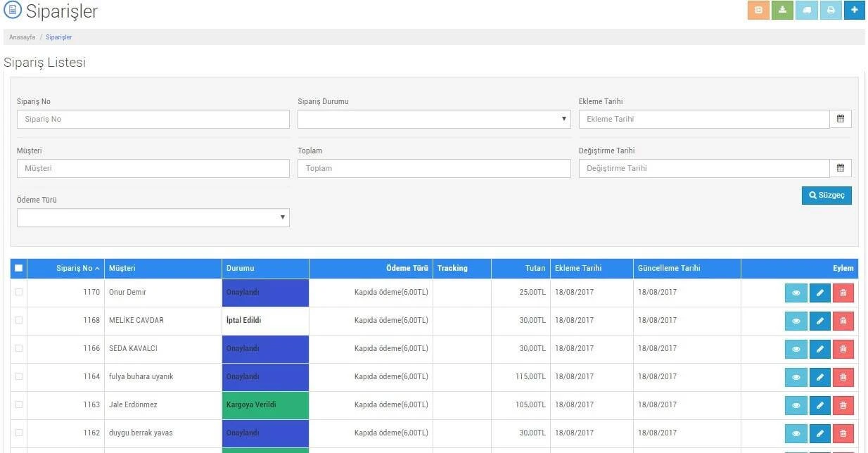Click the printer icon in top toolbar
This screenshot has height=453, width=868.
(x=831, y=11)
